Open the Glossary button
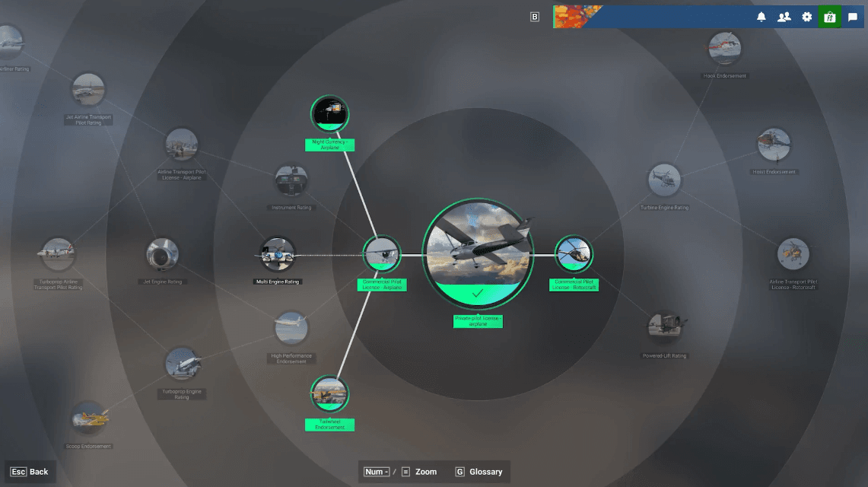 pyautogui.click(x=479, y=472)
